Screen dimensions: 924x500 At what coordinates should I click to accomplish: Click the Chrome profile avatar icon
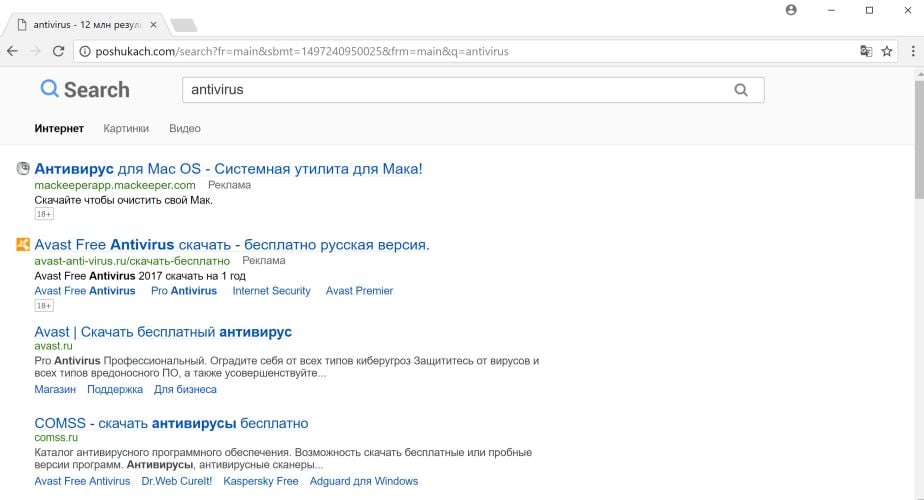pos(792,10)
